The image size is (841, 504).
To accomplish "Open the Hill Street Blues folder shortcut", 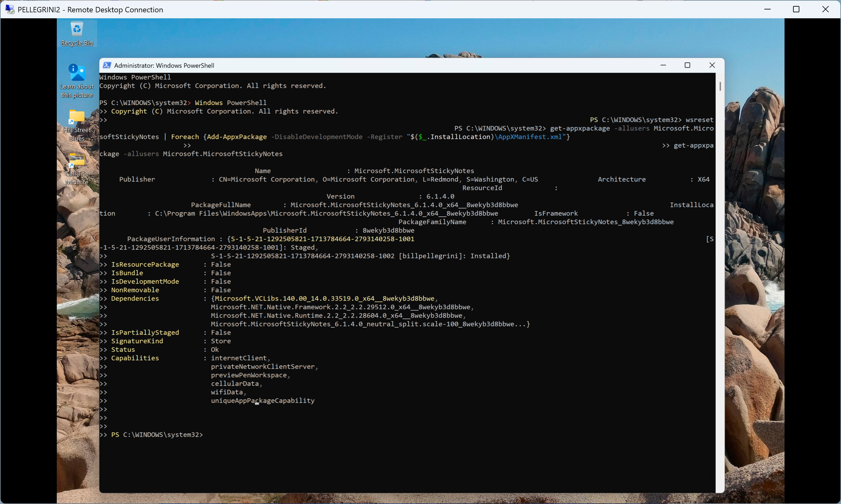I will (77, 125).
